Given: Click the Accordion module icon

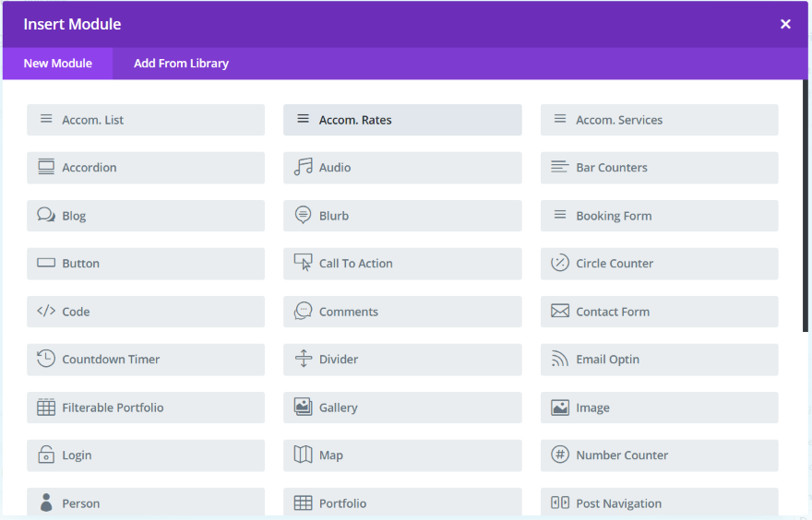Looking at the screenshot, I should click(x=46, y=167).
